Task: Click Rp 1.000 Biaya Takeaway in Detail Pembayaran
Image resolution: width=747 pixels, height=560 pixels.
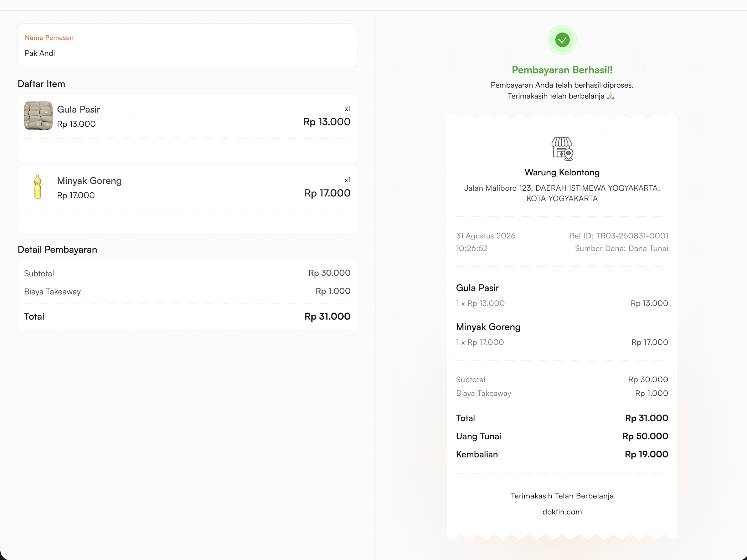Action: coord(333,291)
